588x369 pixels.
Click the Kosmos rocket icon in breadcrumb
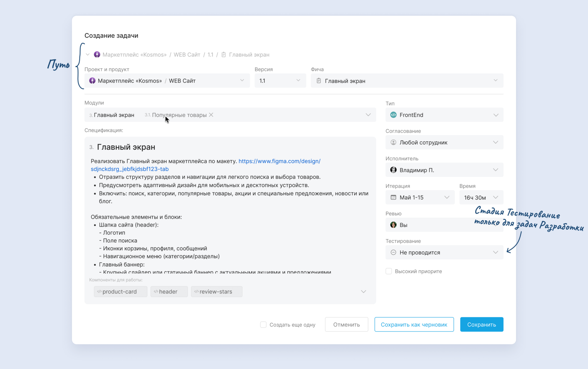[97, 55]
